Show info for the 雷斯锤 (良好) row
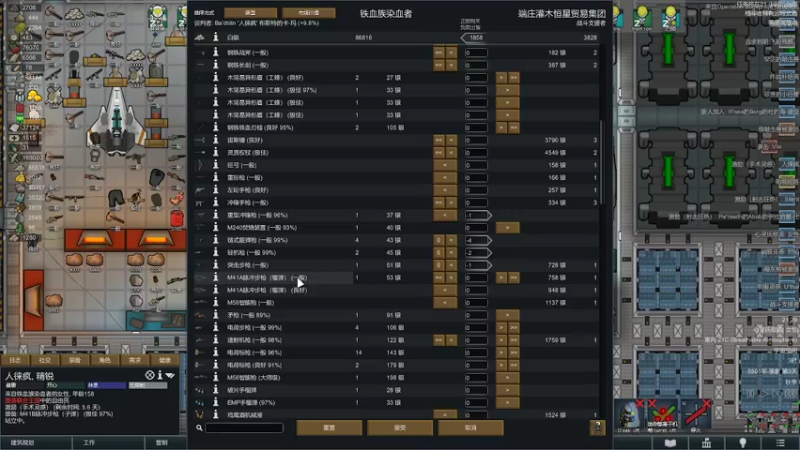800x450 pixels. tap(216, 140)
